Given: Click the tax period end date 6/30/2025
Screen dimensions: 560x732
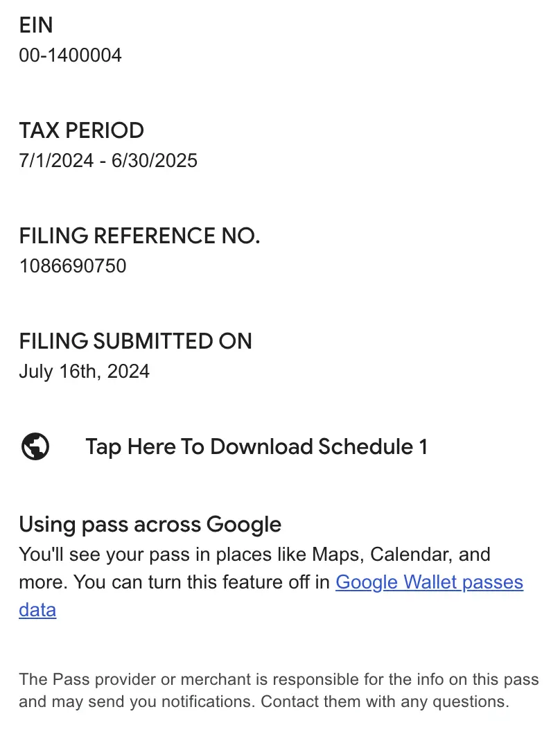Looking at the screenshot, I should tap(155, 161).
